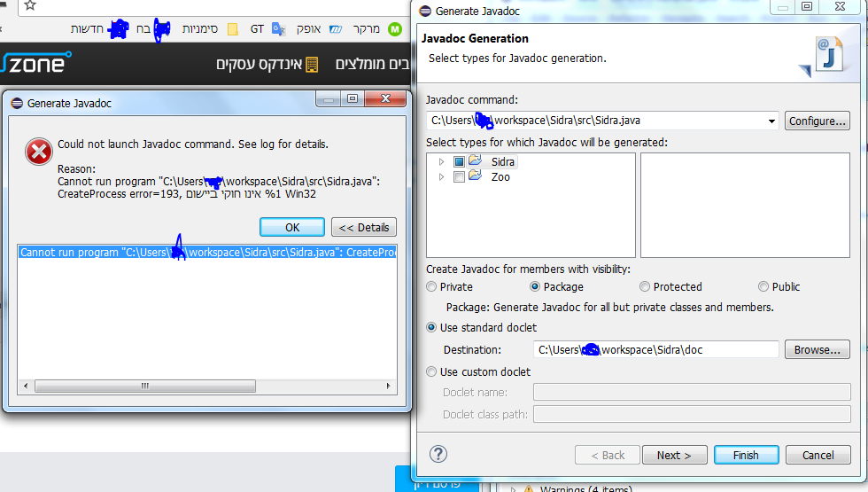868x492 pixels.
Task: Check the Zoo project checkbox
Action: (x=459, y=177)
